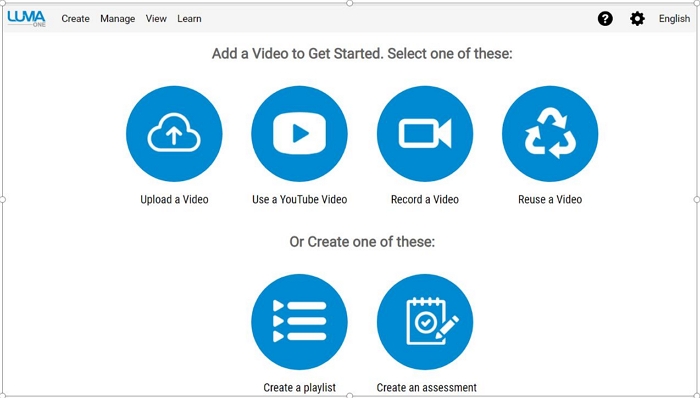Open the Create menu
The height and width of the screenshot is (398, 700).
pos(75,19)
